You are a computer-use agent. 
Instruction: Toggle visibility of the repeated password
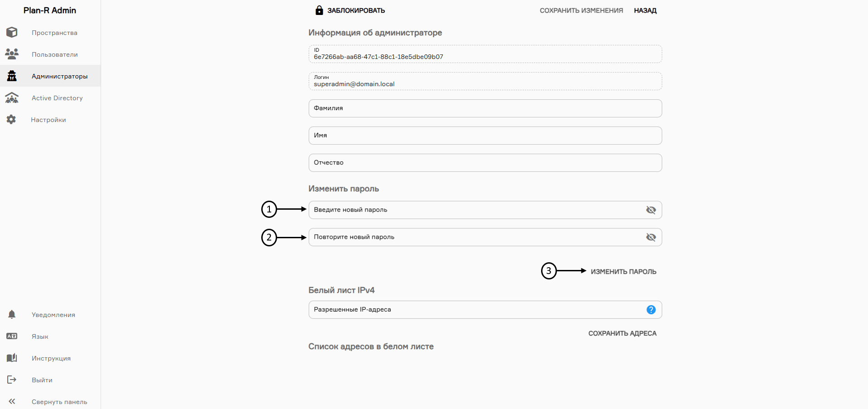coord(651,237)
